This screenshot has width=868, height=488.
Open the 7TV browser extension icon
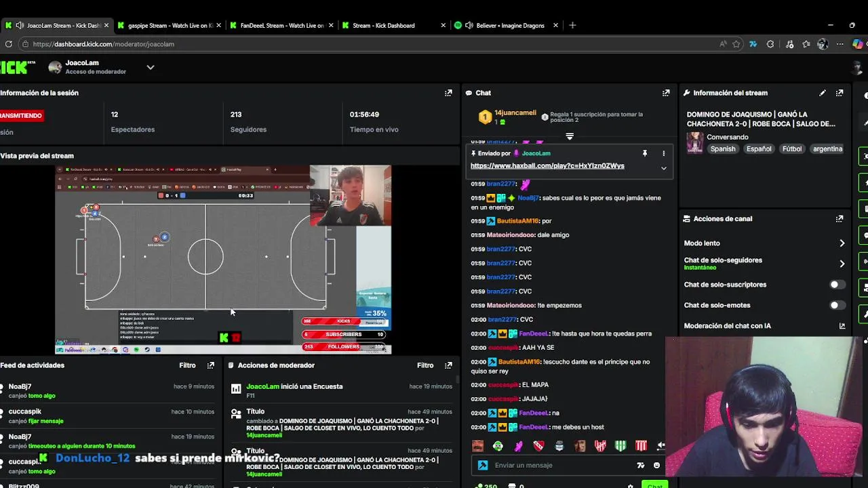pyautogui.click(x=753, y=44)
